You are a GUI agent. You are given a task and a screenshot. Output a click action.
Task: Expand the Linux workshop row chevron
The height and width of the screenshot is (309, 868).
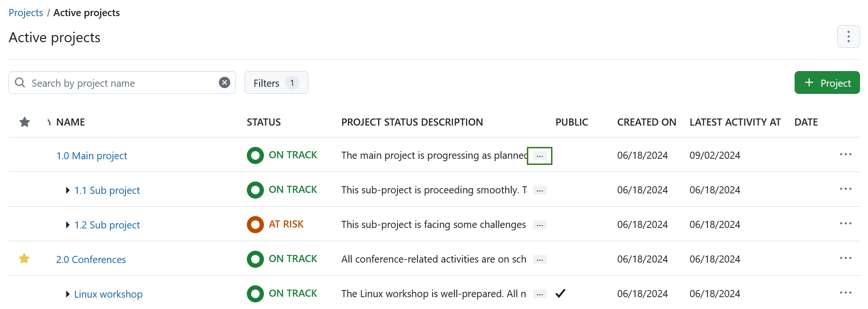click(67, 294)
